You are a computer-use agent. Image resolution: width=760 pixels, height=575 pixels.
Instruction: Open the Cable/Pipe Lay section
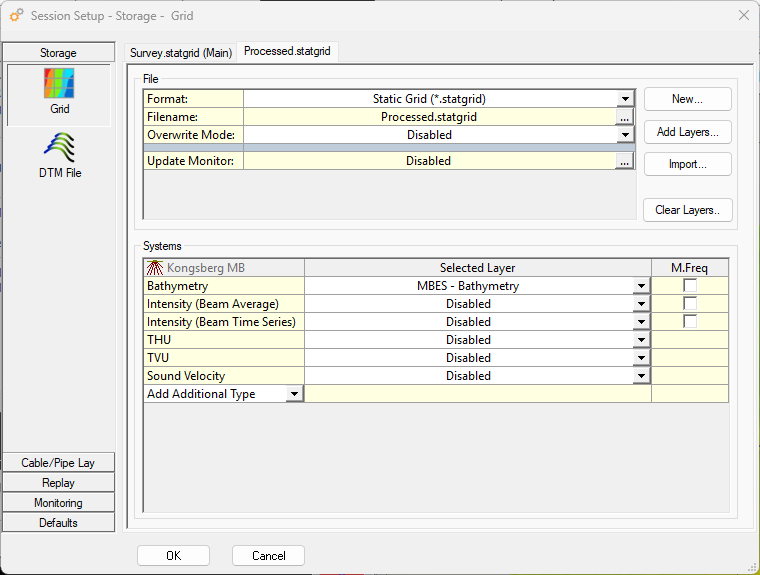click(x=58, y=463)
